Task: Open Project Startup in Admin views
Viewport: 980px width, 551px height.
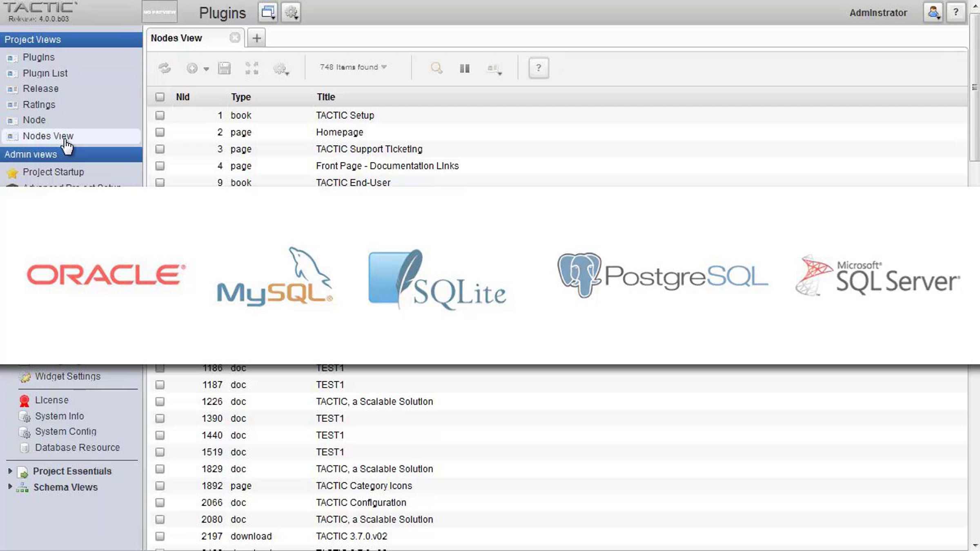Action: [53, 172]
